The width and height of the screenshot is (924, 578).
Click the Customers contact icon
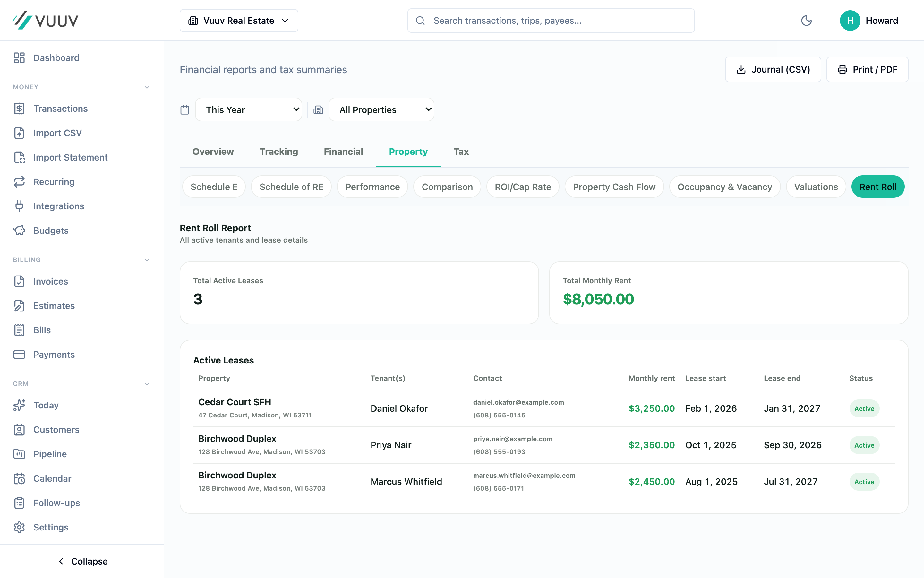coord(19,430)
